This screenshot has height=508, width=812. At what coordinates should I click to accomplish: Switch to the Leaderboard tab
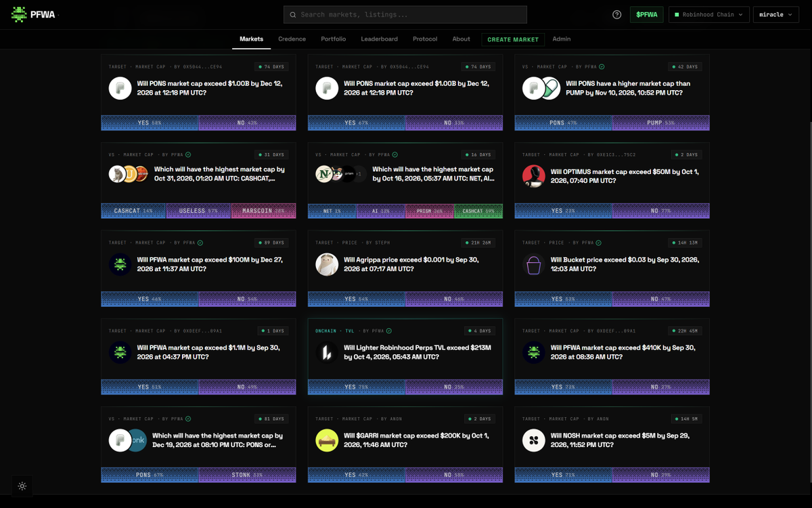(379, 39)
